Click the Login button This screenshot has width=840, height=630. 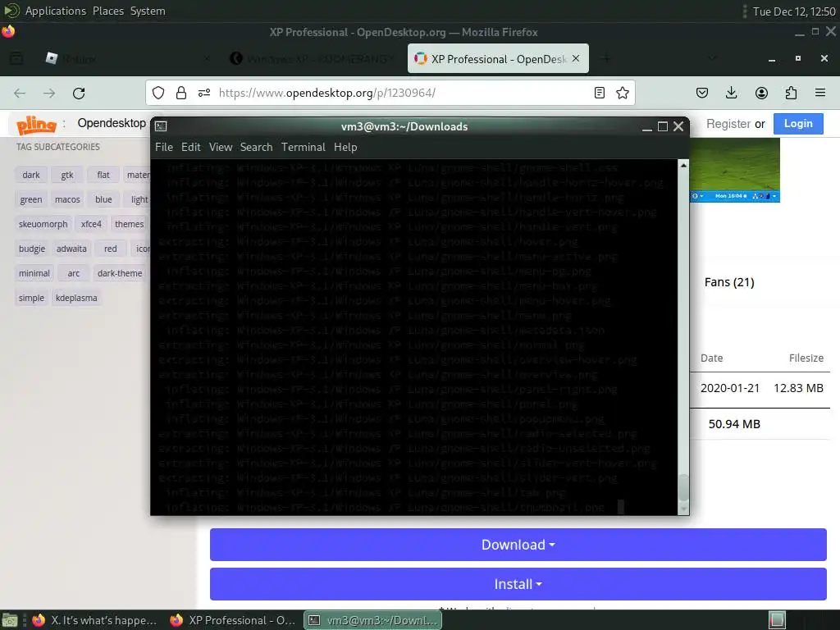click(798, 124)
